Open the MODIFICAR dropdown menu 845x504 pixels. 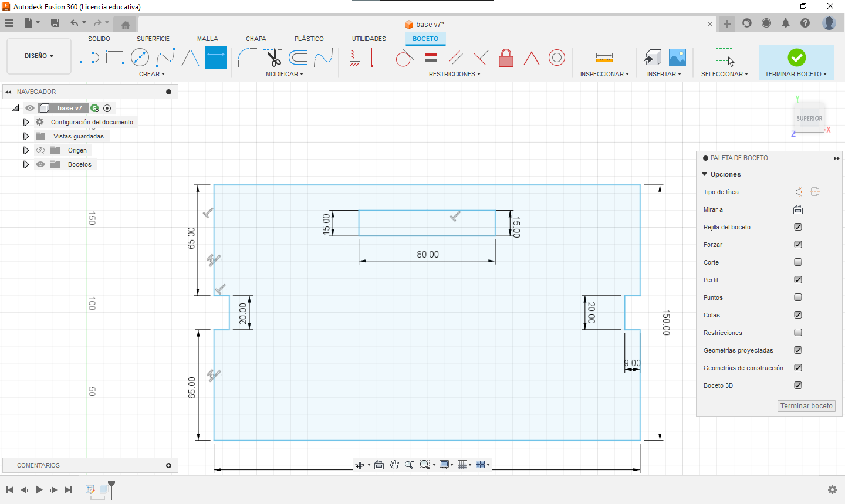(x=285, y=74)
